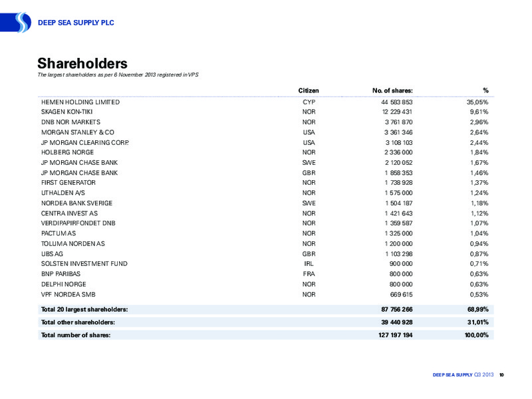Select UTHALDEN A/S name
This screenshot has width=532, height=399.
click(x=63, y=193)
